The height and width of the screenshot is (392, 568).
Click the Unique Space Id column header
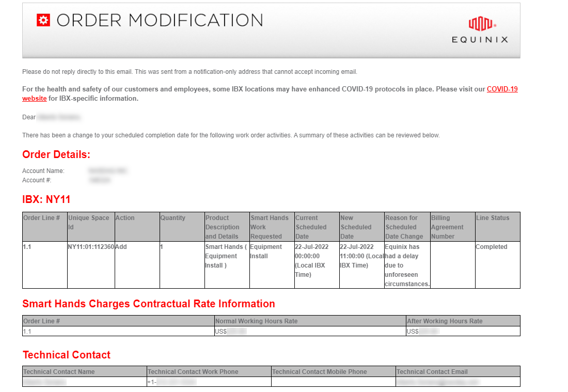tap(91, 227)
